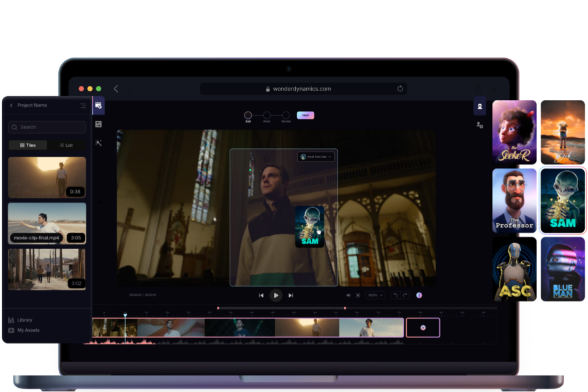Add a new clip with the plus tile
This screenshot has height=392, width=588.
[423, 328]
